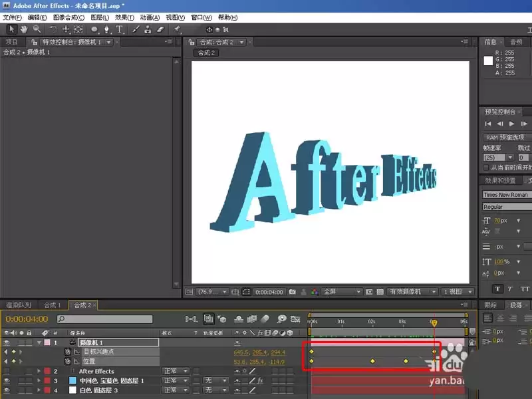Expand the After Effects text layer
This screenshot has width=532, height=399.
pyautogui.click(x=39, y=371)
